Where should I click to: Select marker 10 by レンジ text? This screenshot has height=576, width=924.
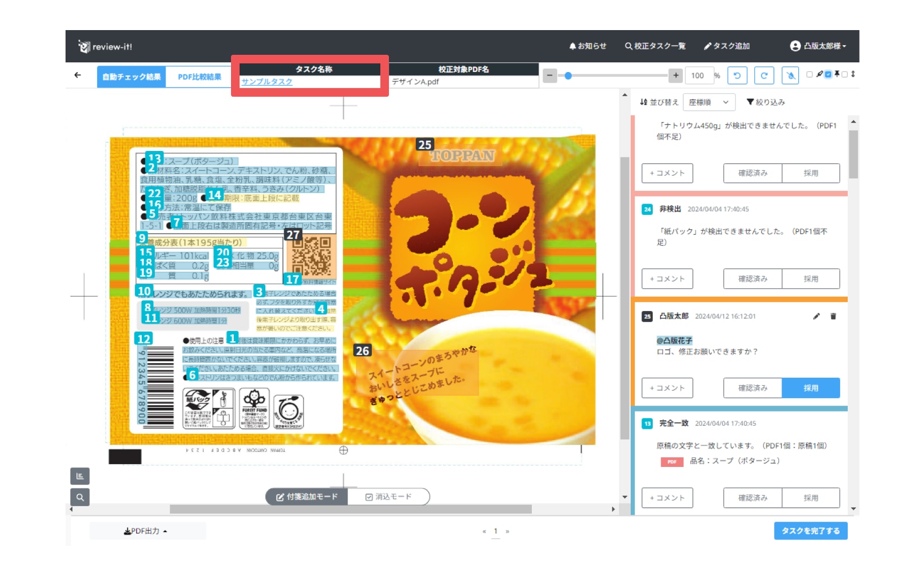click(x=144, y=291)
